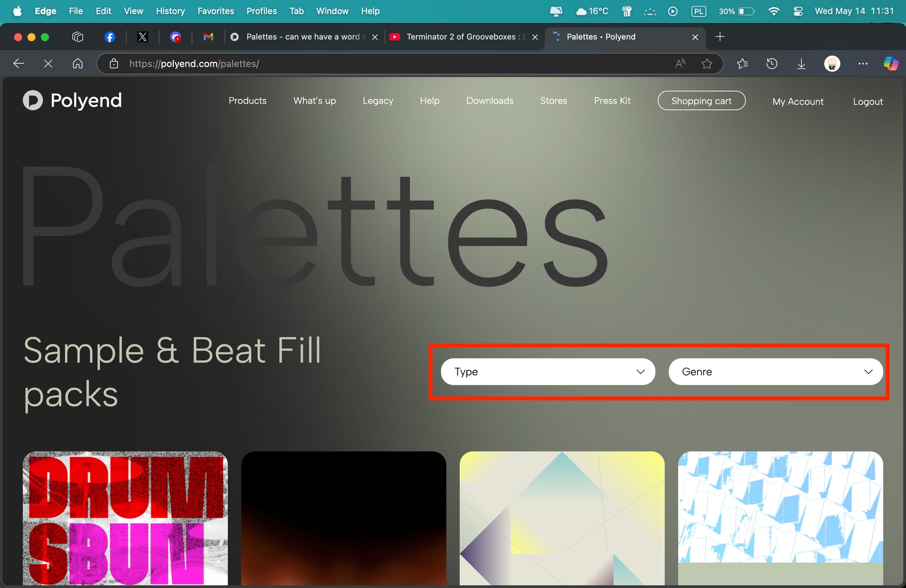Show battery status 30% in menu bar
The image size is (906, 588).
tap(737, 11)
